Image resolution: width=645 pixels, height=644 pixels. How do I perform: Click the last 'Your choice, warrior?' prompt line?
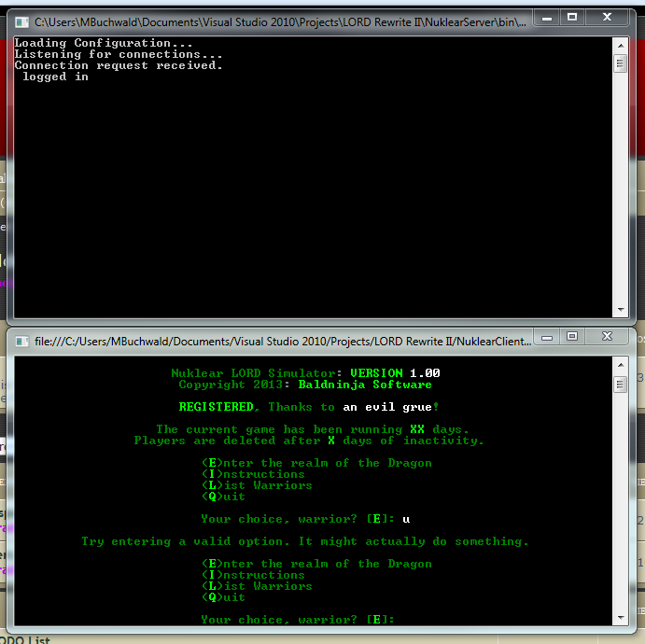[298, 620]
